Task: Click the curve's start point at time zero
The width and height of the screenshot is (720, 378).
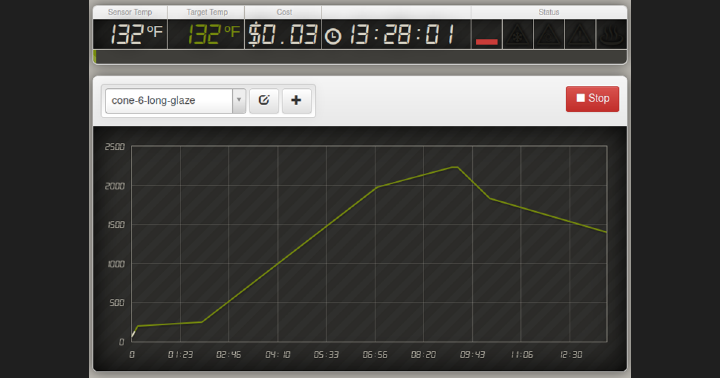Action: click(132, 336)
